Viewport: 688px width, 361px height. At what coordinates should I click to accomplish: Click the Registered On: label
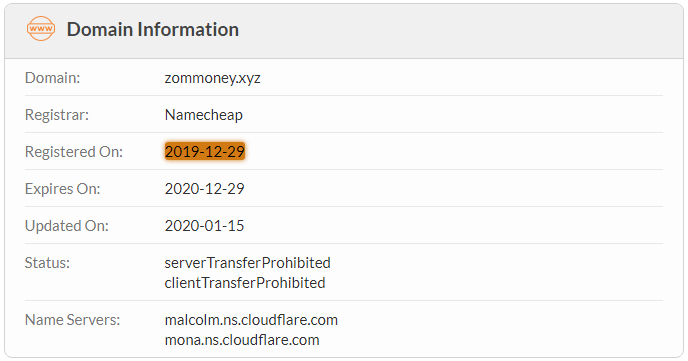(x=74, y=152)
